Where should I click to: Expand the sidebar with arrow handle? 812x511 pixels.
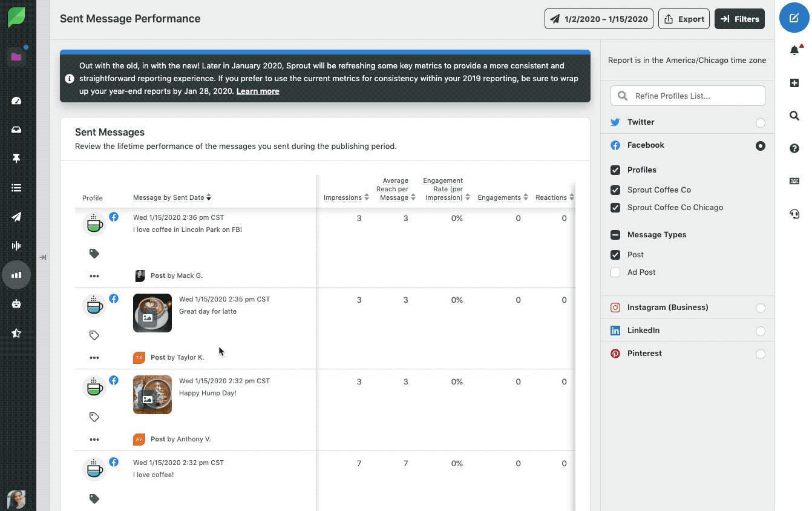(x=43, y=257)
